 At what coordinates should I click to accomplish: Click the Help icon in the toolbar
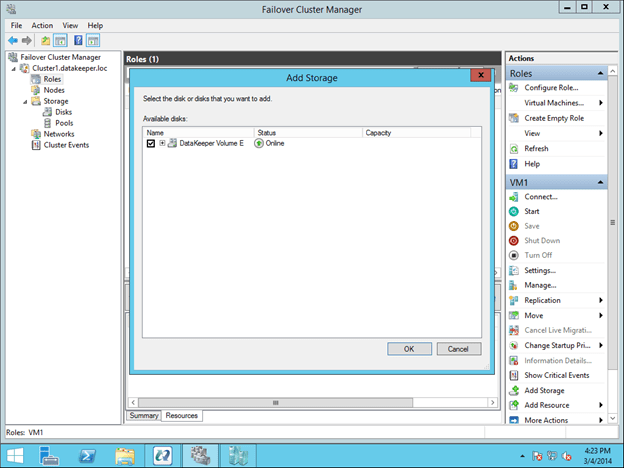(x=77, y=40)
